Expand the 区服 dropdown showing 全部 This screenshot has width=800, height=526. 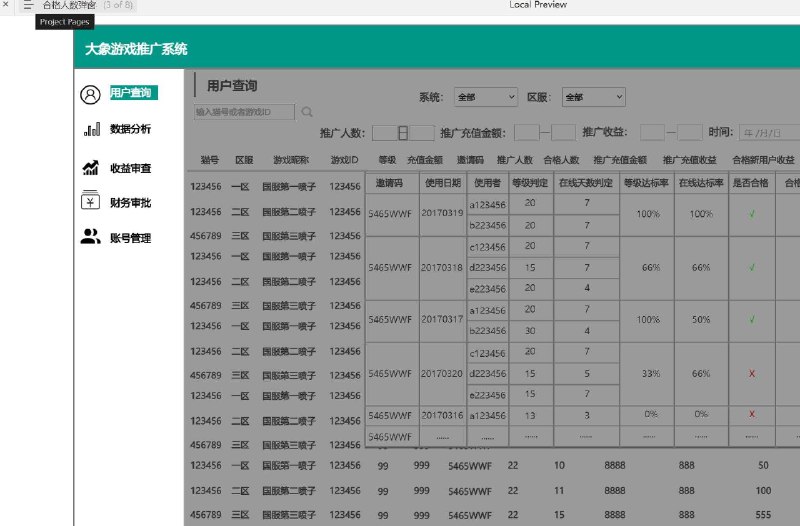coord(594,97)
